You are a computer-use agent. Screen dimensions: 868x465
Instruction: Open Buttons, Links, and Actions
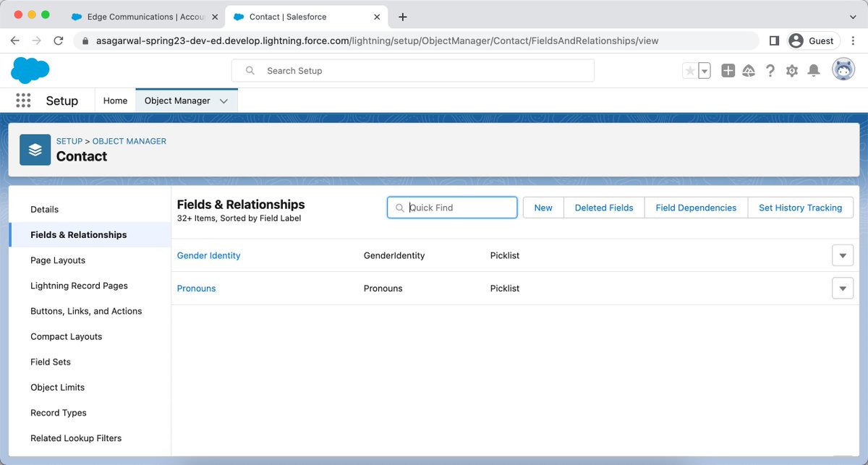pos(90,311)
